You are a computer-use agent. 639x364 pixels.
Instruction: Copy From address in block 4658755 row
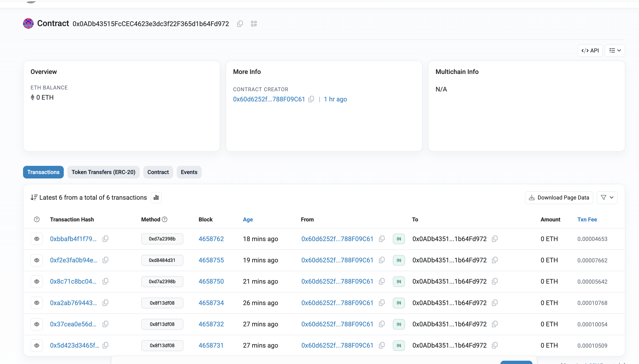pyautogui.click(x=381, y=260)
